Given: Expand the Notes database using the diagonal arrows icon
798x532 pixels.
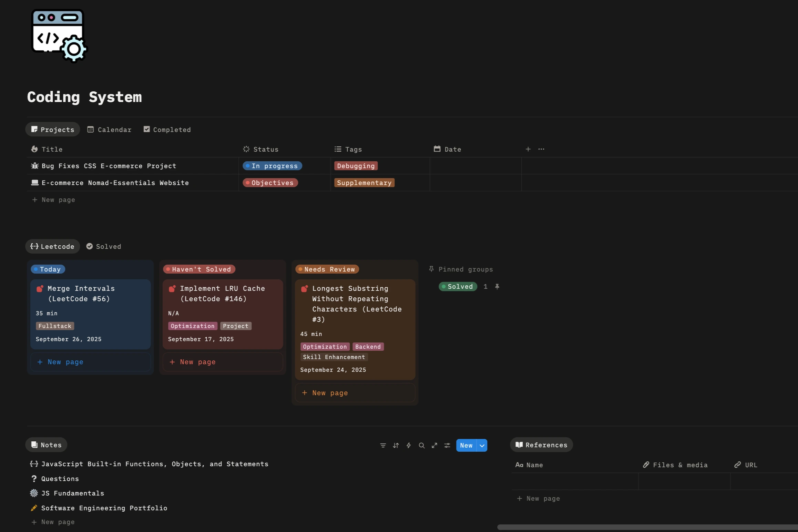Looking at the screenshot, I should (x=434, y=445).
